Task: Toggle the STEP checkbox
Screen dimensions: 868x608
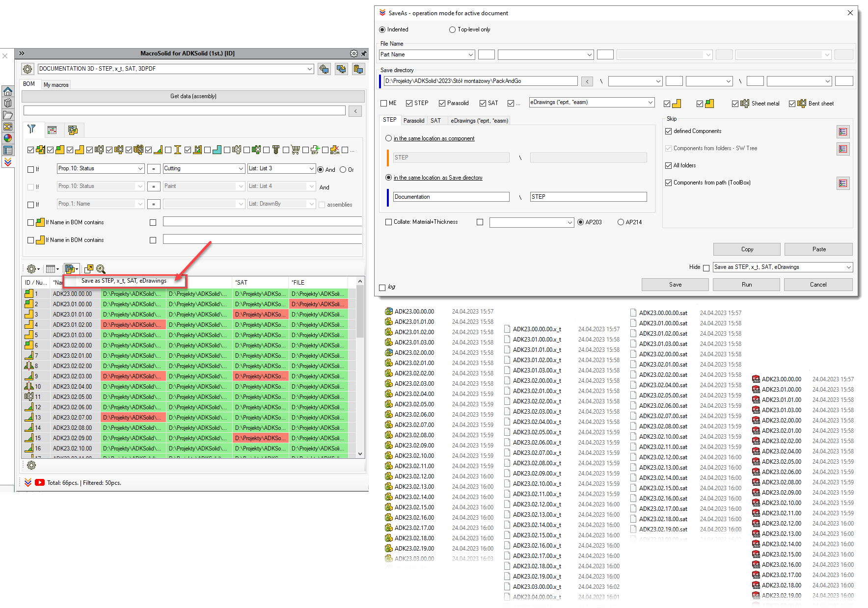Action: click(409, 104)
